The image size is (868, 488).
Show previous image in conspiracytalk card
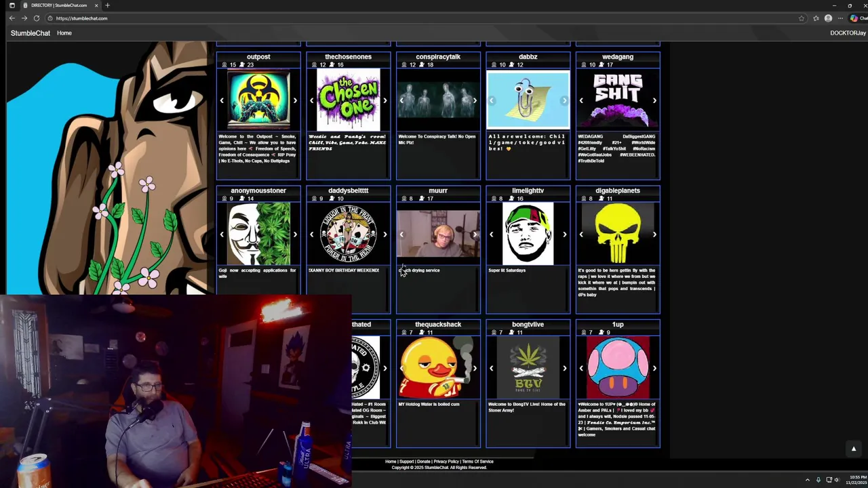pyautogui.click(x=401, y=100)
